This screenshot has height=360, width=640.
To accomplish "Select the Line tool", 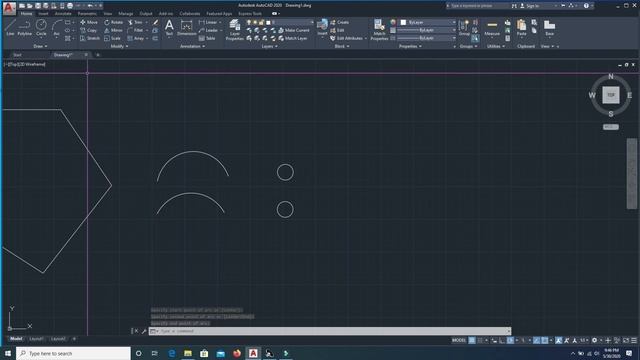I will (x=10, y=27).
